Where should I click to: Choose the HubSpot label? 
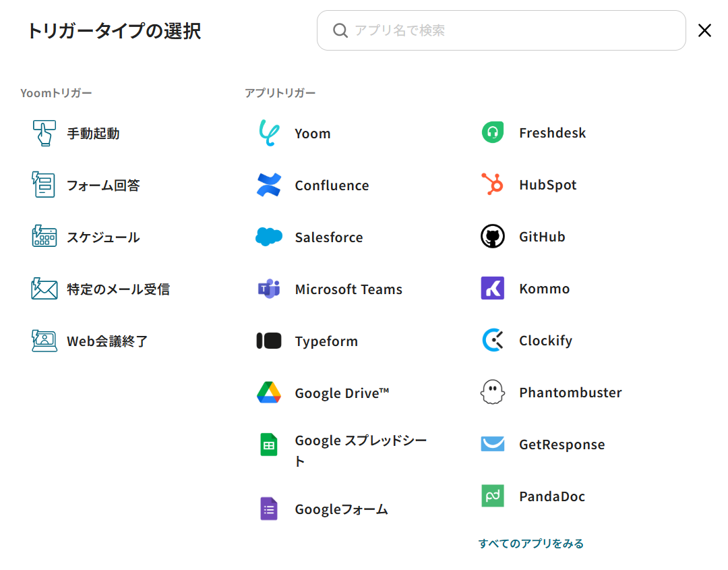click(548, 185)
